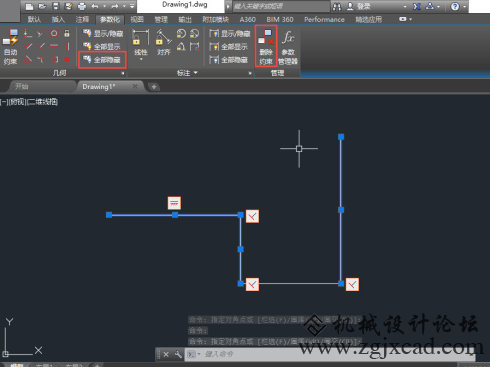Click the Plot printer icon

(x=82, y=6)
